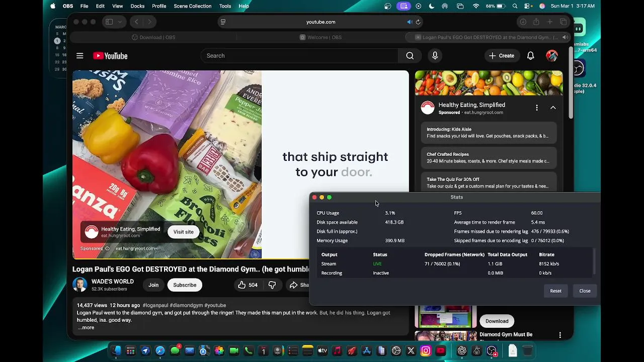Viewport: 644px width, 362px height.
Task: Collapse the Healthy Eating ad panel chevron
Action: pyautogui.click(x=553, y=108)
